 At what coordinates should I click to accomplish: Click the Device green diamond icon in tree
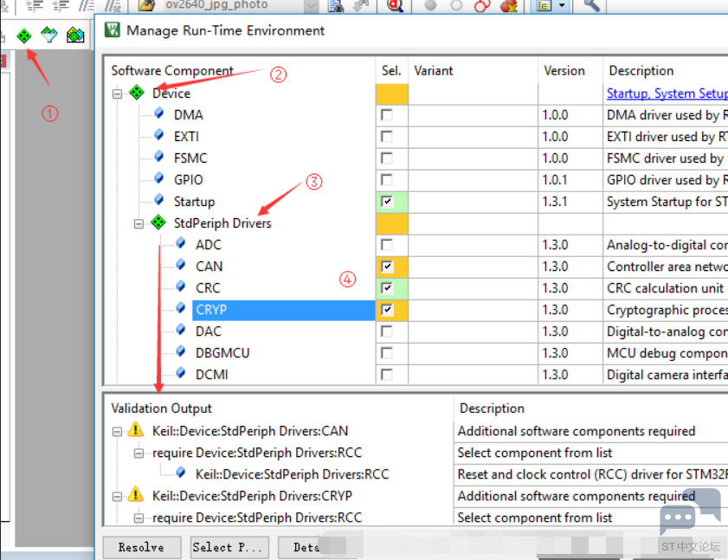coord(137,93)
